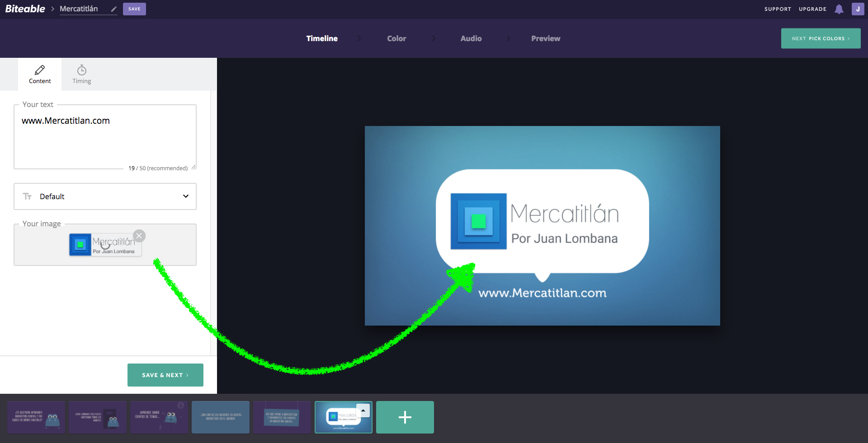The height and width of the screenshot is (443, 868).
Task: Switch to the Content tab
Action: click(40, 75)
